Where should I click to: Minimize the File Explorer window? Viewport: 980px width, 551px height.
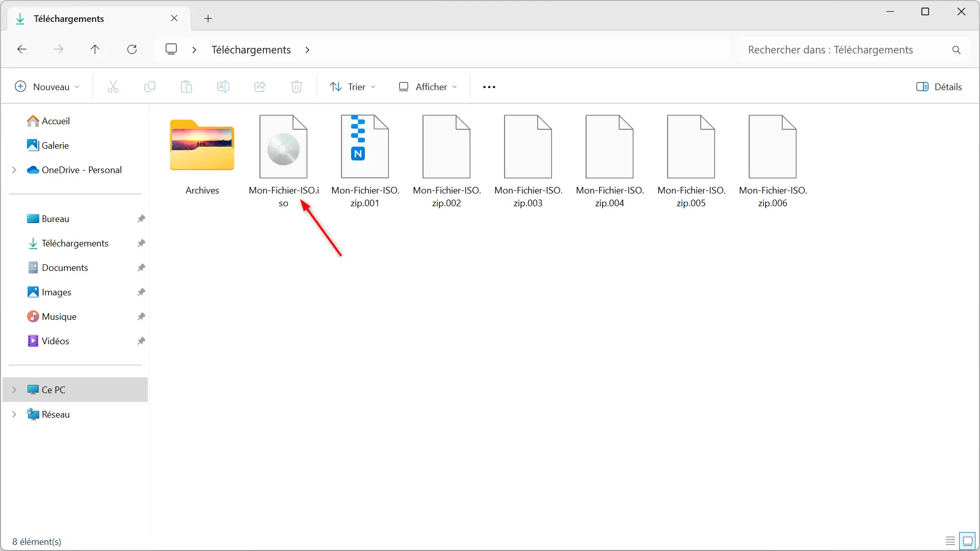pyautogui.click(x=890, y=12)
